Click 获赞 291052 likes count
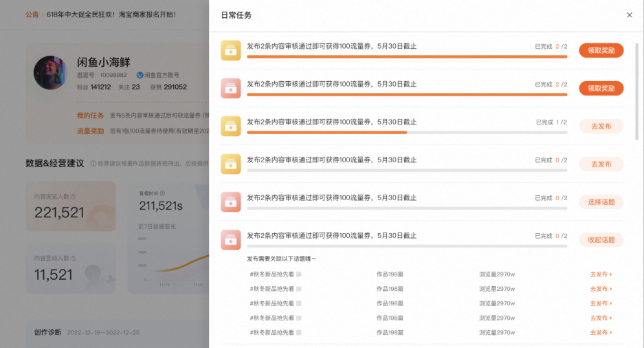Image resolution: width=644 pixels, height=348 pixels. [168, 87]
